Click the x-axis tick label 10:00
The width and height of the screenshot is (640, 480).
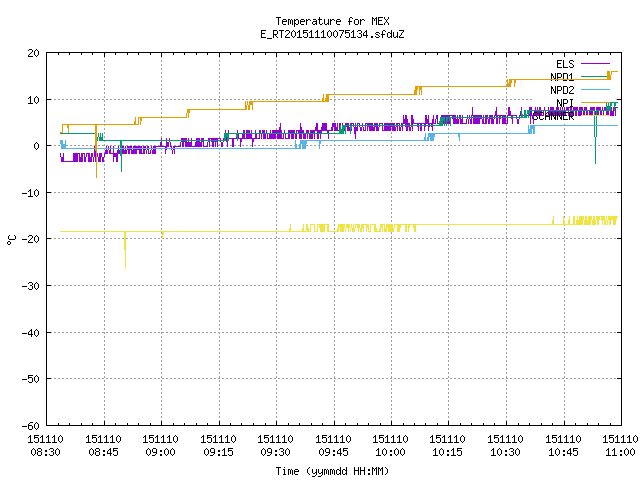tap(391, 452)
